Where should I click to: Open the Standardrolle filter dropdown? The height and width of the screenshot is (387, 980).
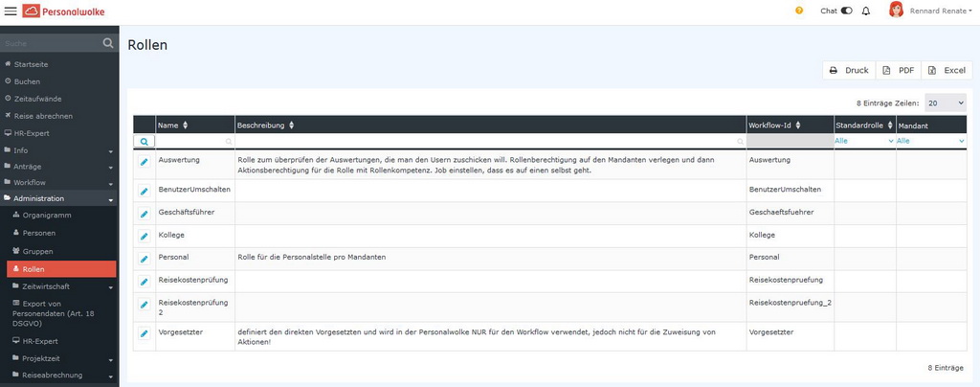864,141
